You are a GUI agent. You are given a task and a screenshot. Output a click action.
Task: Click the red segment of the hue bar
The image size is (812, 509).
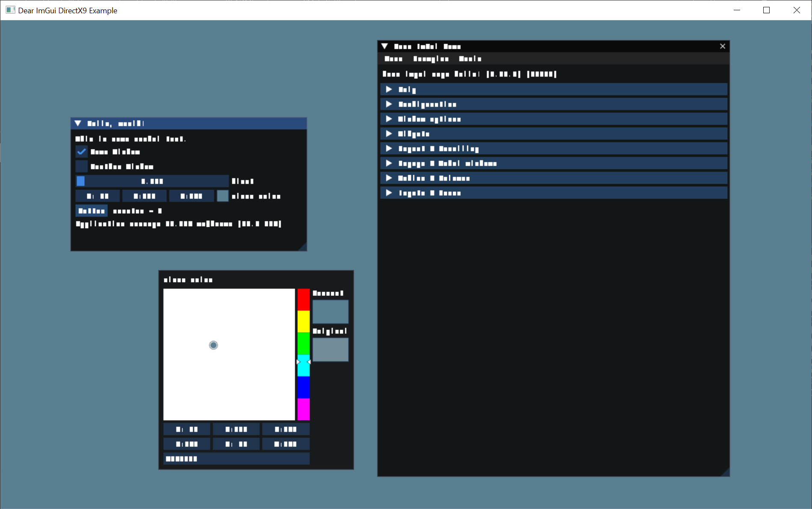tap(303, 300)
